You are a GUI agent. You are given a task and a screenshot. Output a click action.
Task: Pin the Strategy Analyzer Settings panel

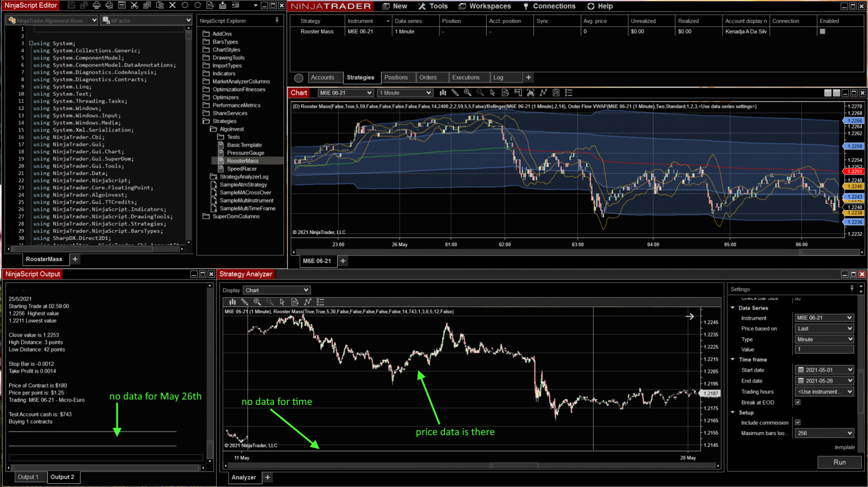tap(852, 289)
